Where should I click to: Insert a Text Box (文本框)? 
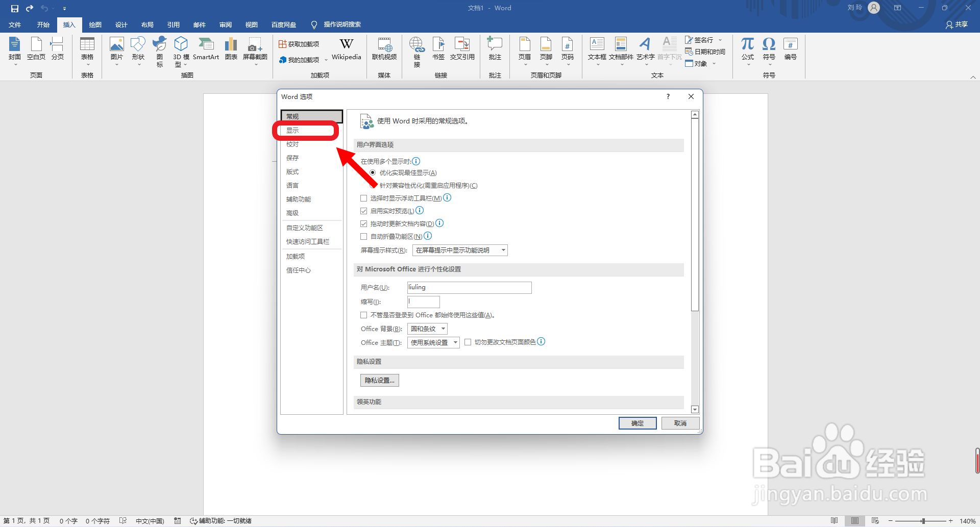597,51
